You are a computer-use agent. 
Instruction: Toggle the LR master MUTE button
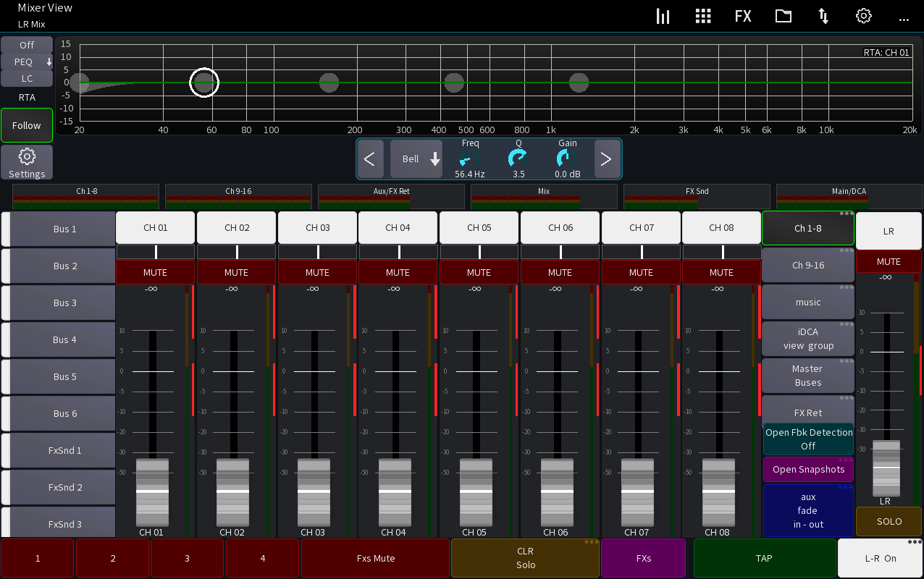889,261
